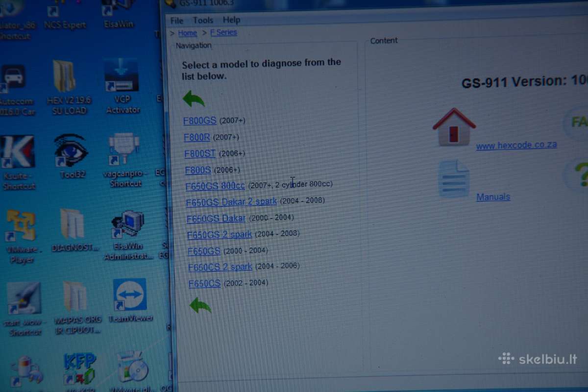Image resolution: width=588 pixels, height=392 pixels.
Task: Go to Home in breadcrumb
Action: point(187,33)
